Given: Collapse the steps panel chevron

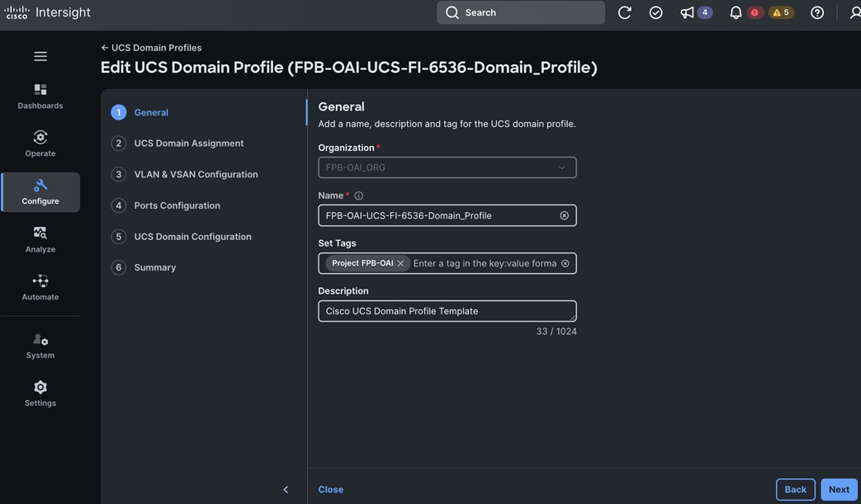Looking at the screenshot, I should tap(286, 489).
